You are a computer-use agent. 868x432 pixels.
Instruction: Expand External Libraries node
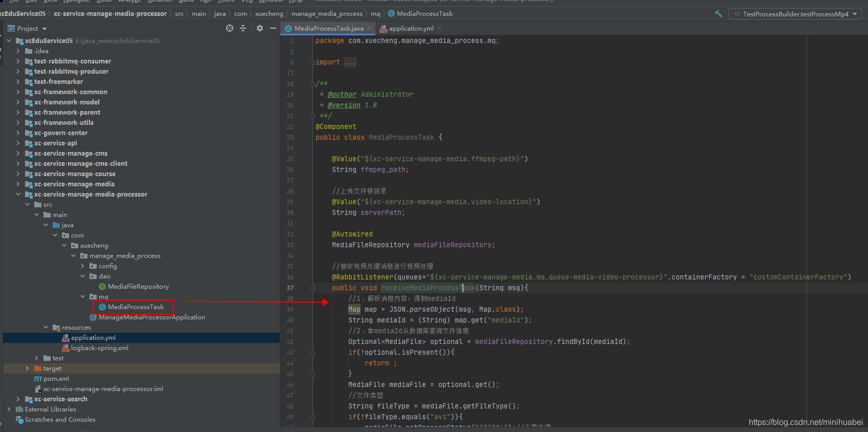[9, 409]
